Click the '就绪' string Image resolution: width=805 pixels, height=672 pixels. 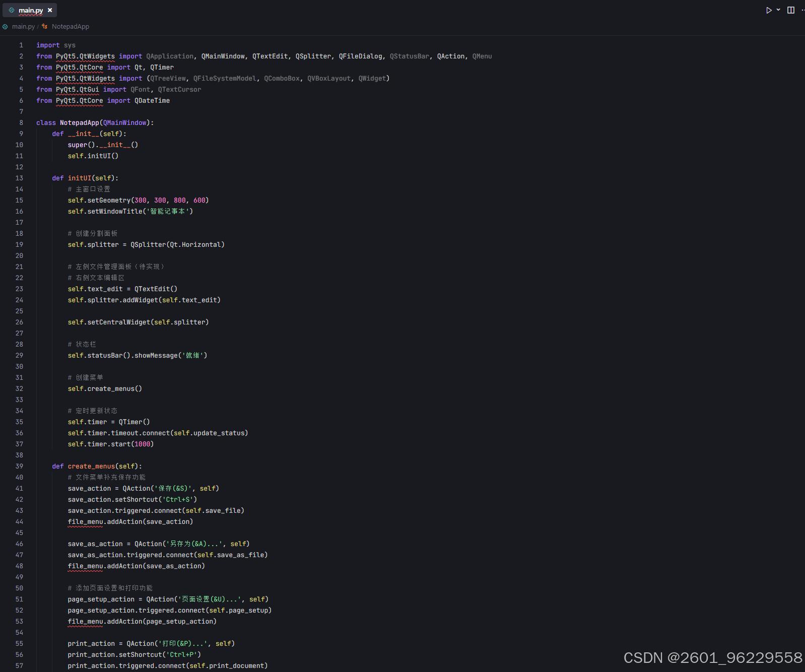coord(193,356)
